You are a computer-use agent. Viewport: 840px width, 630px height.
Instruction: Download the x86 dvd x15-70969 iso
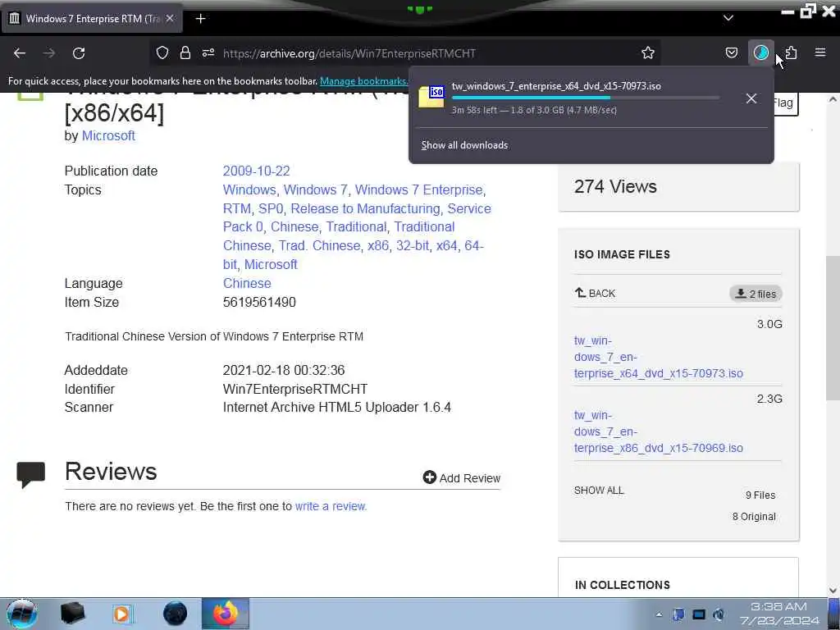[x=659, y=431]
